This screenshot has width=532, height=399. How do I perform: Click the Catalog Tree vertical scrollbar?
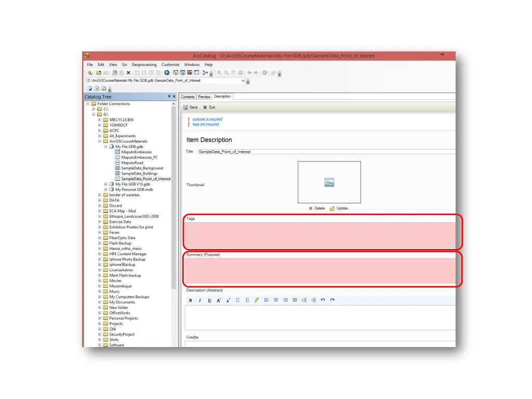[174, 197]
